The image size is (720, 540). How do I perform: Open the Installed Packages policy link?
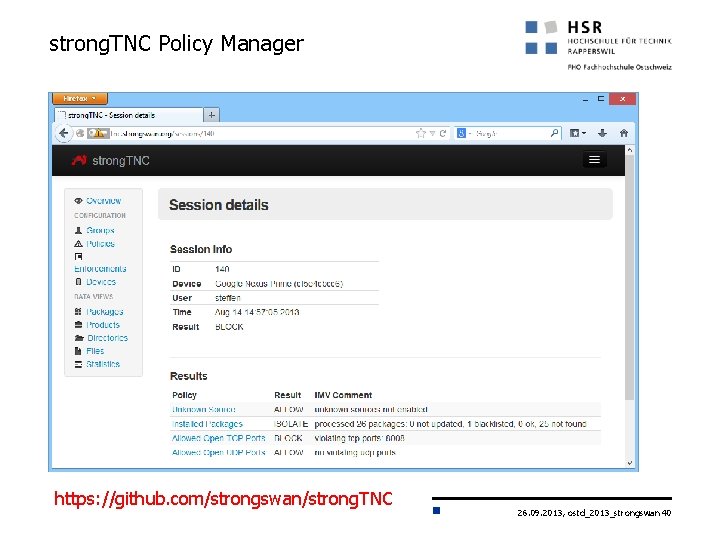click(207, 424)
